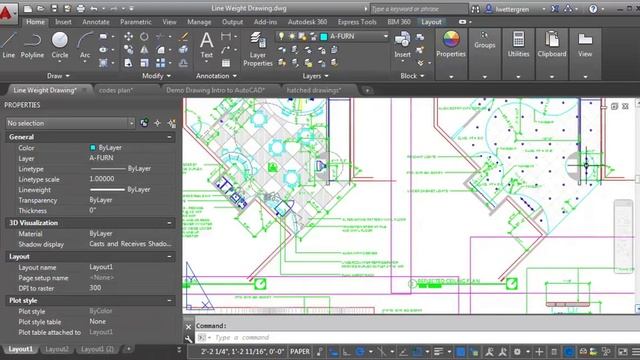Click the command line customize wrench icon

click(189, 338)
